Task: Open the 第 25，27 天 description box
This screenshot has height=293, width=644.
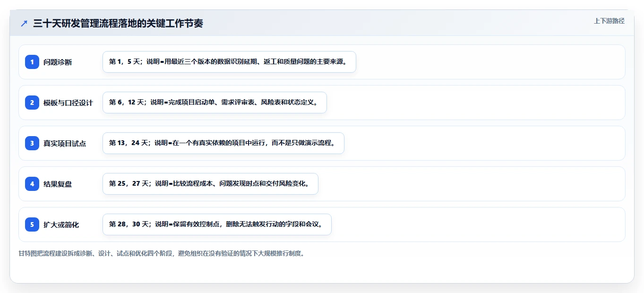Action: [x=210, y=184]
